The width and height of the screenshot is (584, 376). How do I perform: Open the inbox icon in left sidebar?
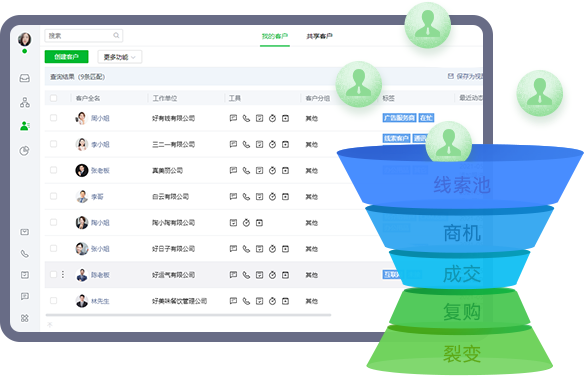pyautogui.click(x=25, y=78)
